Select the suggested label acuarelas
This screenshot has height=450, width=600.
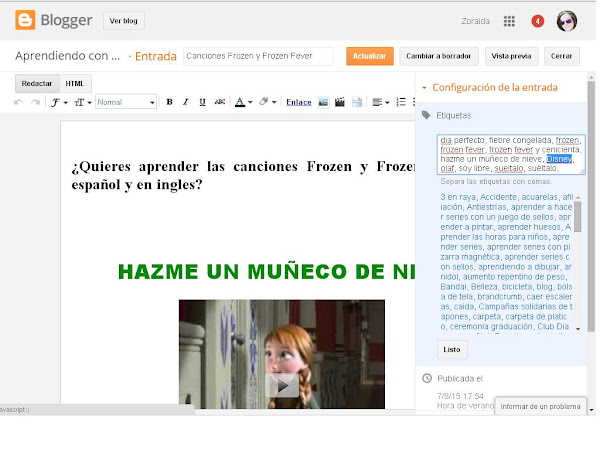540,197
